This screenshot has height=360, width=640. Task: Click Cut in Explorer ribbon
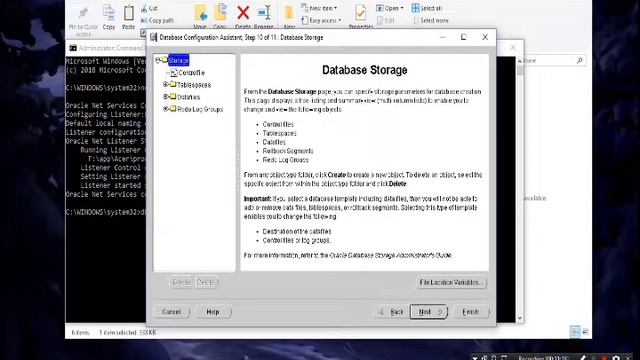coord(149,8)
